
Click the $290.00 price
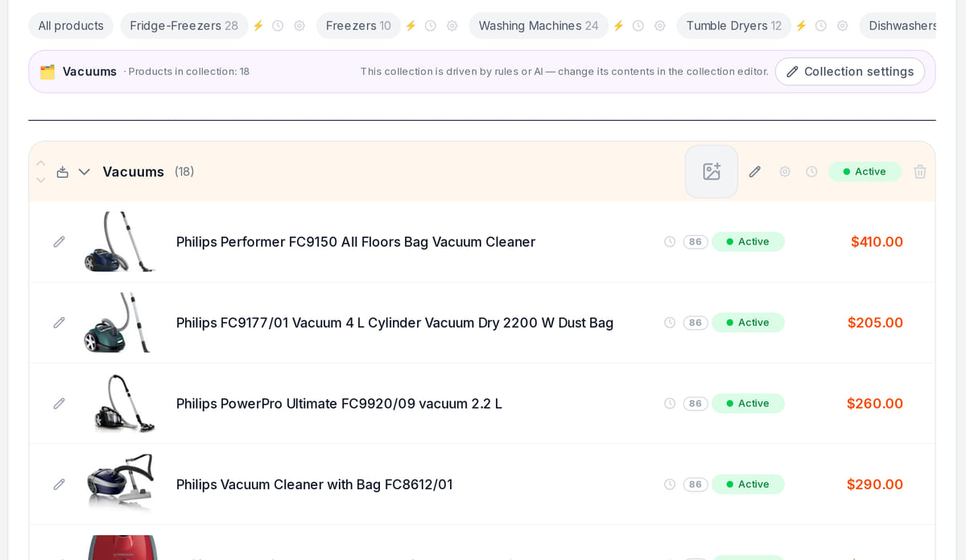click(875, 484)
